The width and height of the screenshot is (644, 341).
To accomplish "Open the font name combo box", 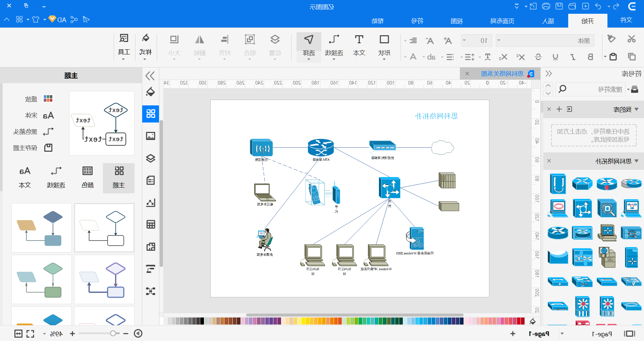I will 545,41.
